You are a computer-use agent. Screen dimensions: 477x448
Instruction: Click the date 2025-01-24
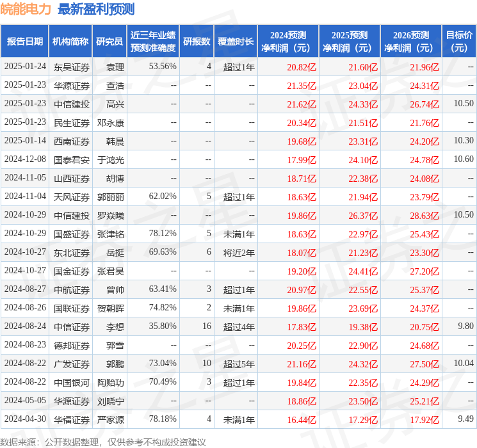(x=25, y=67)
